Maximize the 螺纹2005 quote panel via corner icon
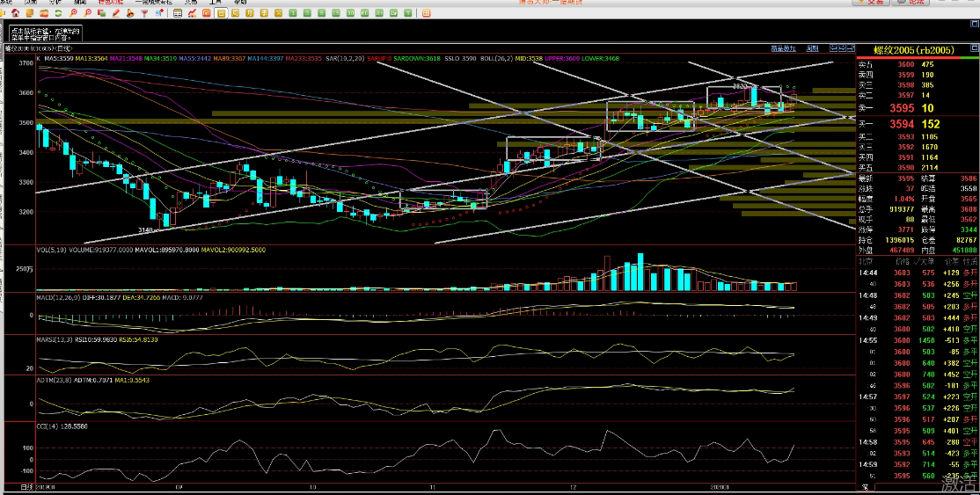The width and height of the screenshot is (980, 495). click(975, 48)
